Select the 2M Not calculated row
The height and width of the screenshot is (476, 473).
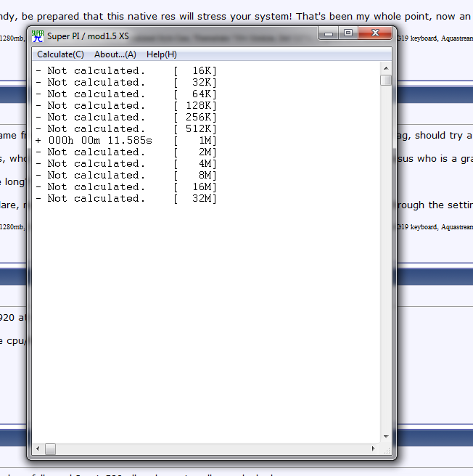click(126, 152)
